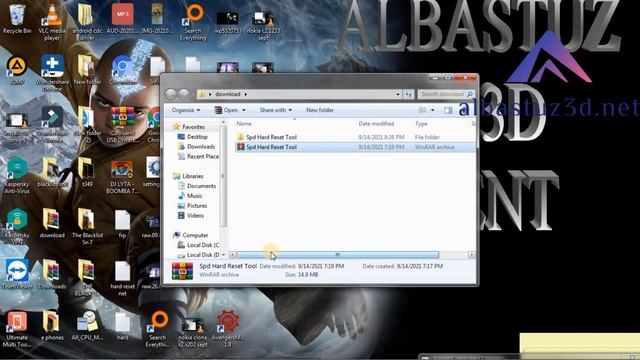
Task: Click the address bar refresh button
Action: point(409,94)
